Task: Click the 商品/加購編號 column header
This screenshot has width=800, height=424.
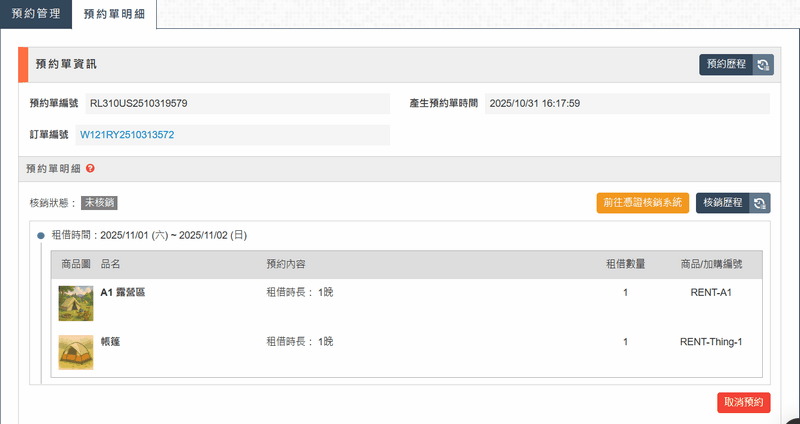Action: pyautogui.click(x=710, y=265)
